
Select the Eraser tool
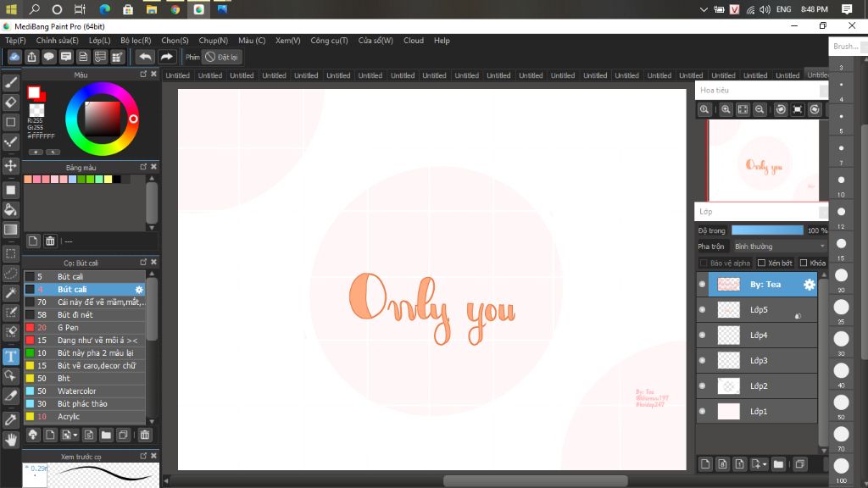(x=10, y=103)
